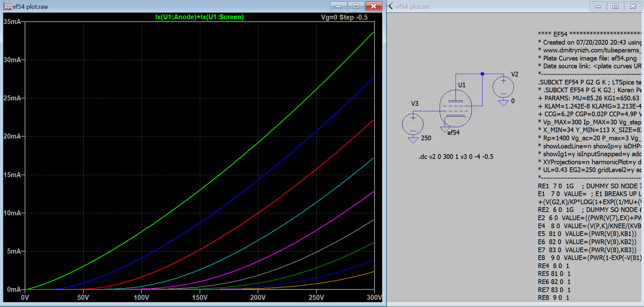The height and width of the screenshot is (307, 644).
Task: Click the ef54 plot.raw window icon
Action: click(7, 6)
